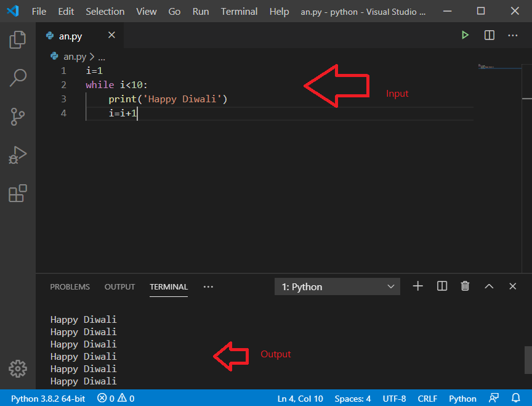Open the Search view

[17, 78]
